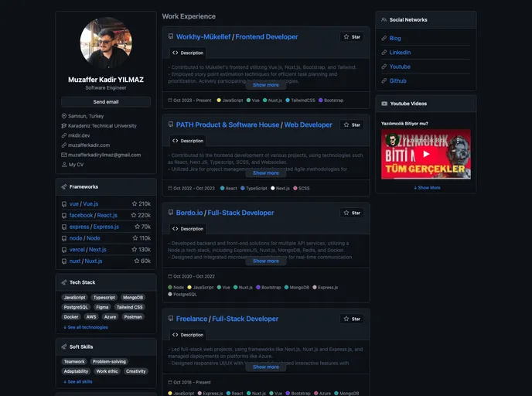Image resolution: width=532 pixels, height=396 pixels.
Task: Click the purple Bootstrap dot in Bordo.io card
Action: [x=258, y=288]
